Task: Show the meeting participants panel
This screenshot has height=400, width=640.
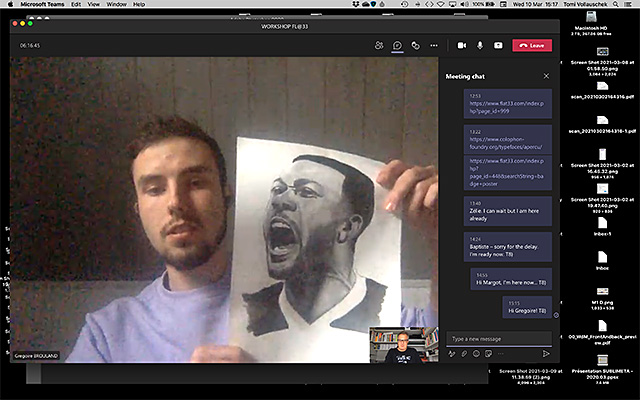Action: pyautogui.click(x=379, y=45)
